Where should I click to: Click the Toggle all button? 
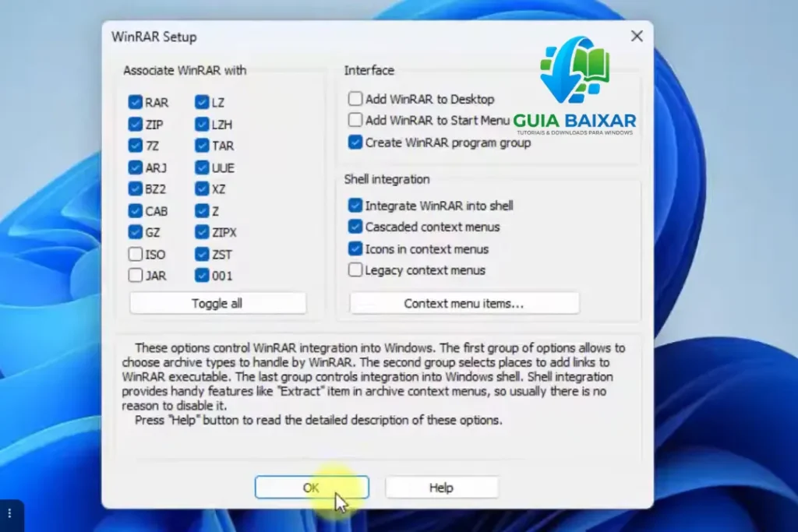218,303
